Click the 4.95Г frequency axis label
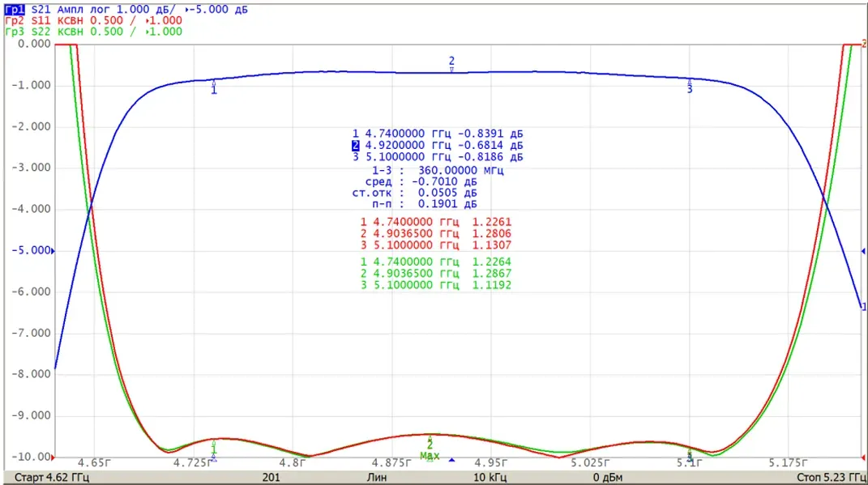Image resolution: width=868 pixels, height=485 pixels. pyautogui.click(x=490, y=463)
